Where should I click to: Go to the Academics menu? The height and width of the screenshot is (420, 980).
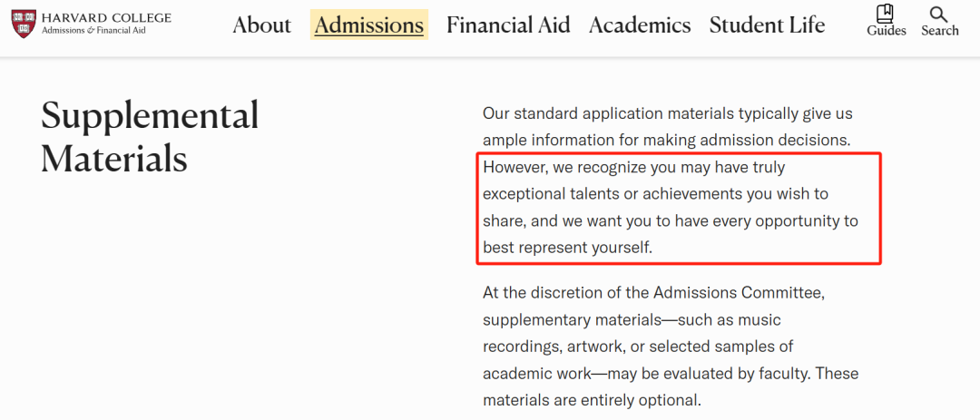click(x=640, y=25)
